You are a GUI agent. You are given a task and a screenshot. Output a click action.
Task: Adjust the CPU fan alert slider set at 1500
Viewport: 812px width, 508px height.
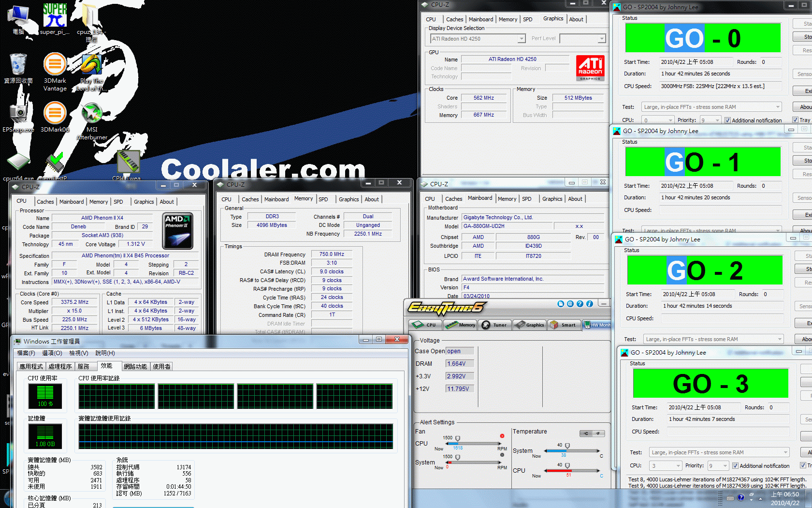(x=457, y=438)
